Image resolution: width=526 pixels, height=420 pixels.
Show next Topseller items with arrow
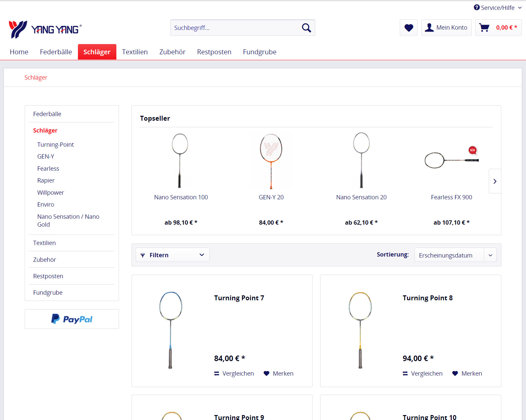[x=495, y=181]
